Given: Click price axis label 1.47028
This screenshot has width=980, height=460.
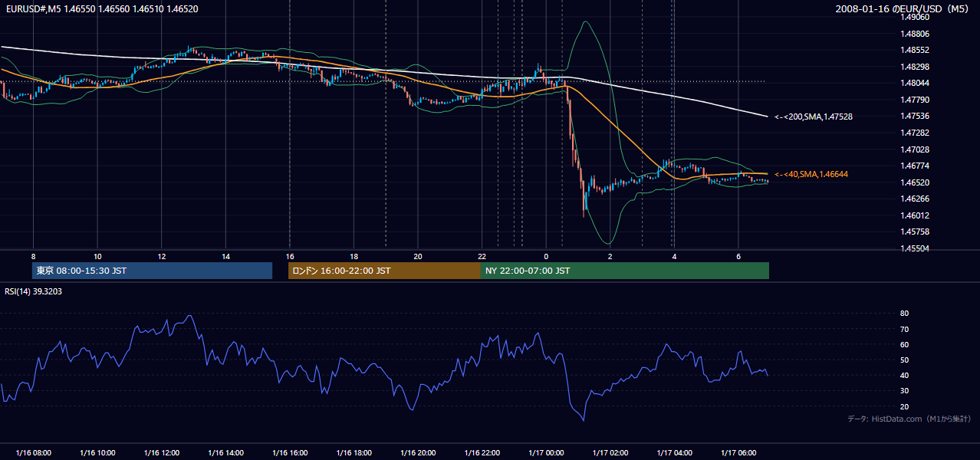Looking at the screenshot, I should coord(915,149).
